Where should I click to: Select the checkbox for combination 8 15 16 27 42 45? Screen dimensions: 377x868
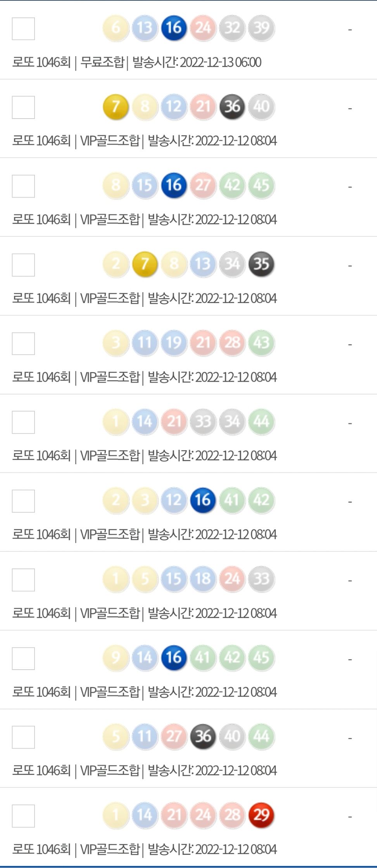click(23, 186)
